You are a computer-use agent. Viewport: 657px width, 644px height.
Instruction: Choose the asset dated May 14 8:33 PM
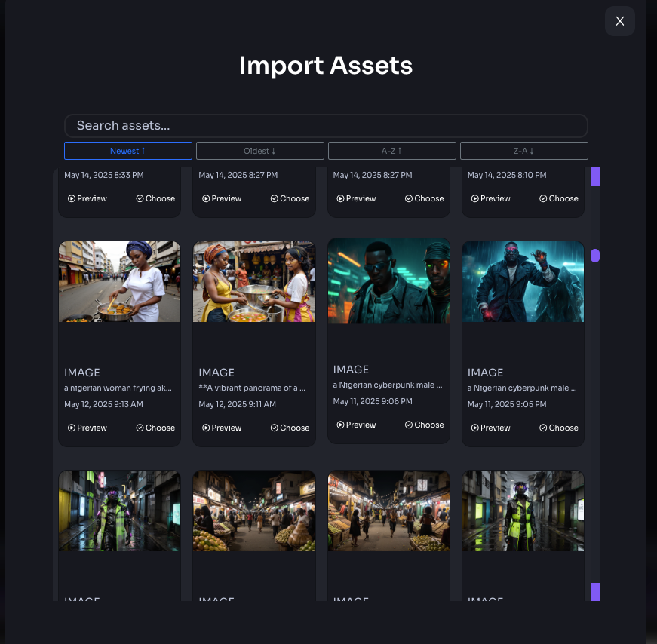coord(155,198)
